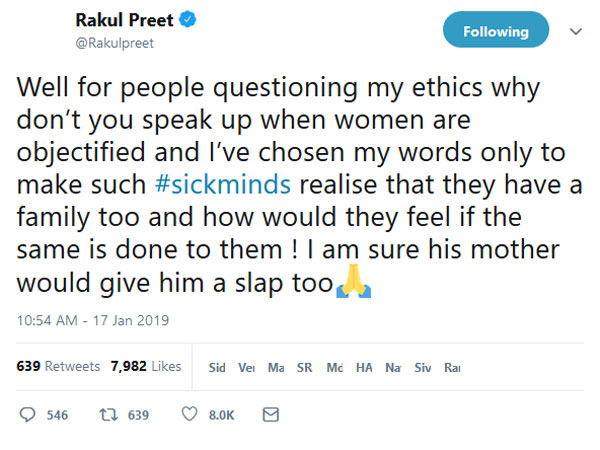Toggle the Following button
The image size is (600, 450).
[x=495, y=31]
